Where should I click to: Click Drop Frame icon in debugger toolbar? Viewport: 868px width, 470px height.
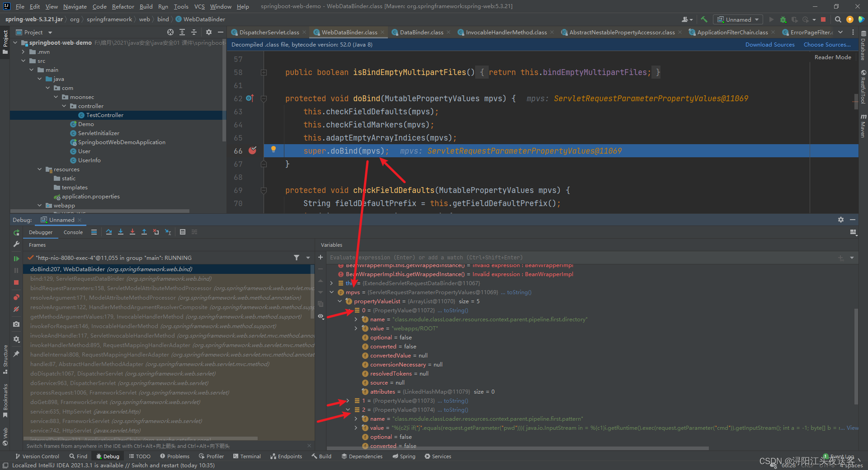click(156, 232)
